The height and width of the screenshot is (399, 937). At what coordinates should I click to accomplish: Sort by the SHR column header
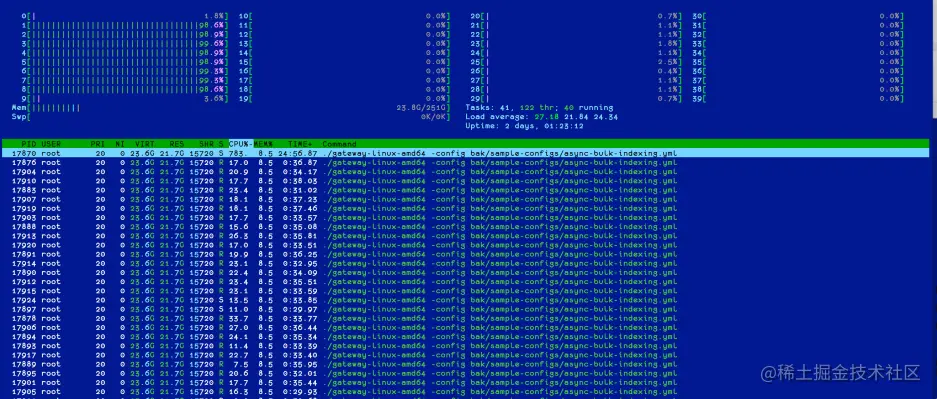(x=207, y=144)
